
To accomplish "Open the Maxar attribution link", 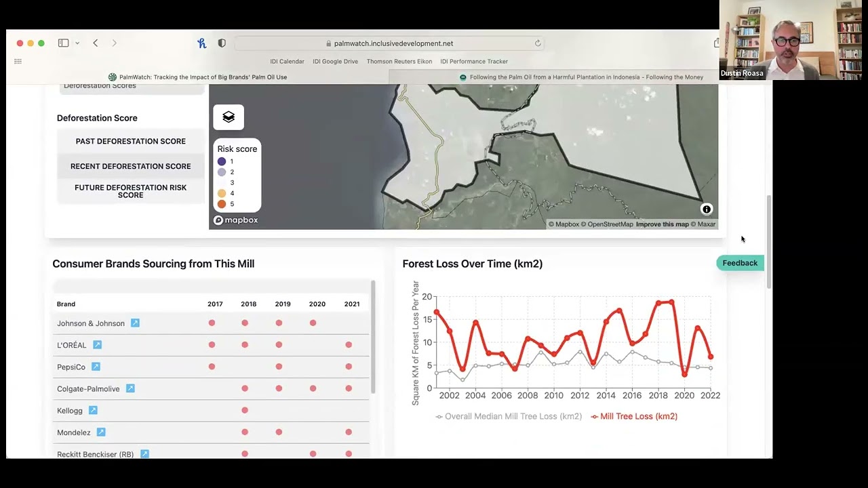I will click(703, 224).
